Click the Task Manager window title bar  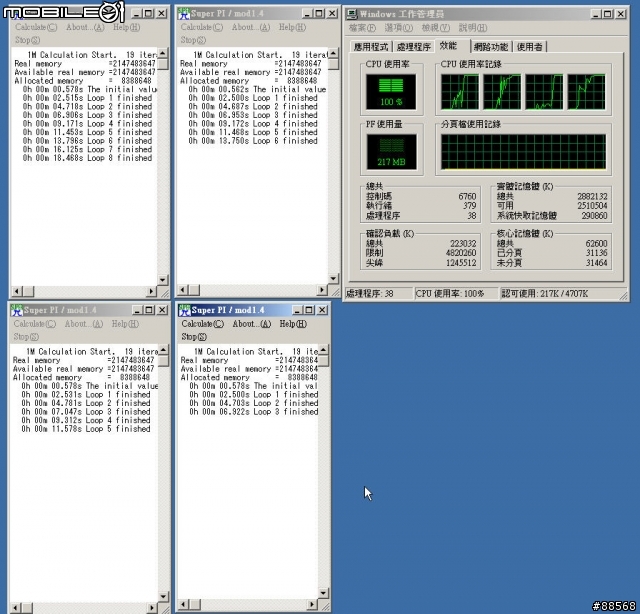[x=486, y=14]
